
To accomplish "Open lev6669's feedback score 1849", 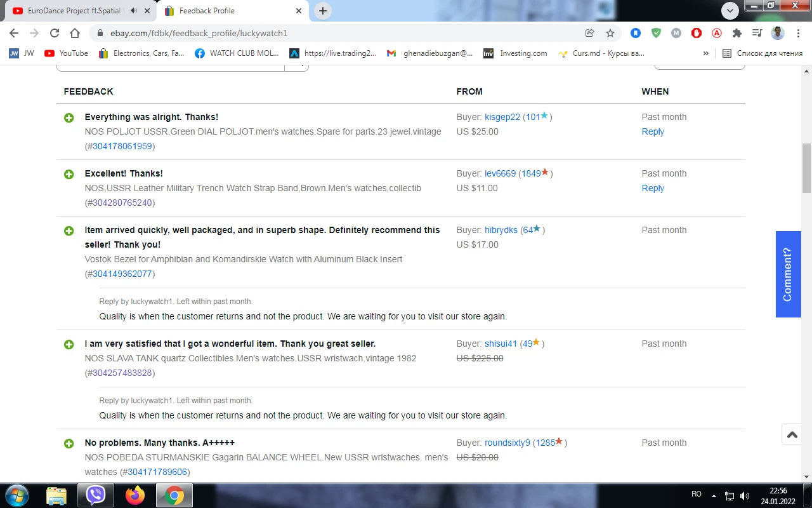I will pyautogui.click(x=531, y=173).
